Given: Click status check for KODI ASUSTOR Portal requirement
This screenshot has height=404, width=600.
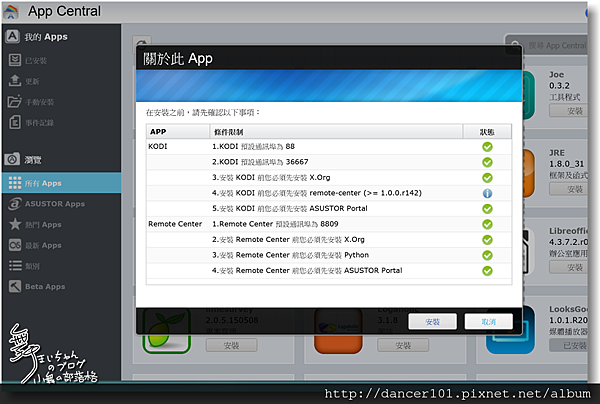Looking at the screenshot, I should click(487, 209).
